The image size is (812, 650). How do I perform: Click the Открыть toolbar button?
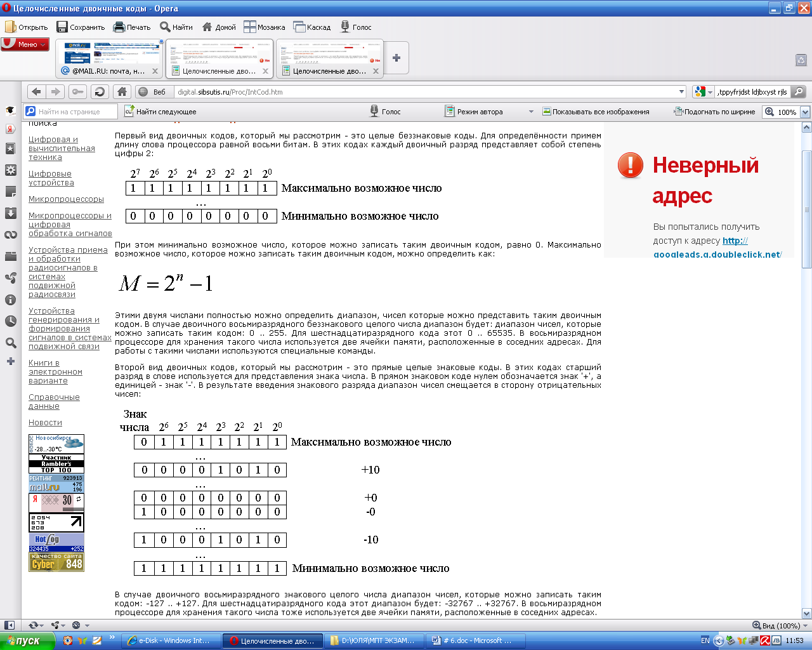tap(27, 27)
